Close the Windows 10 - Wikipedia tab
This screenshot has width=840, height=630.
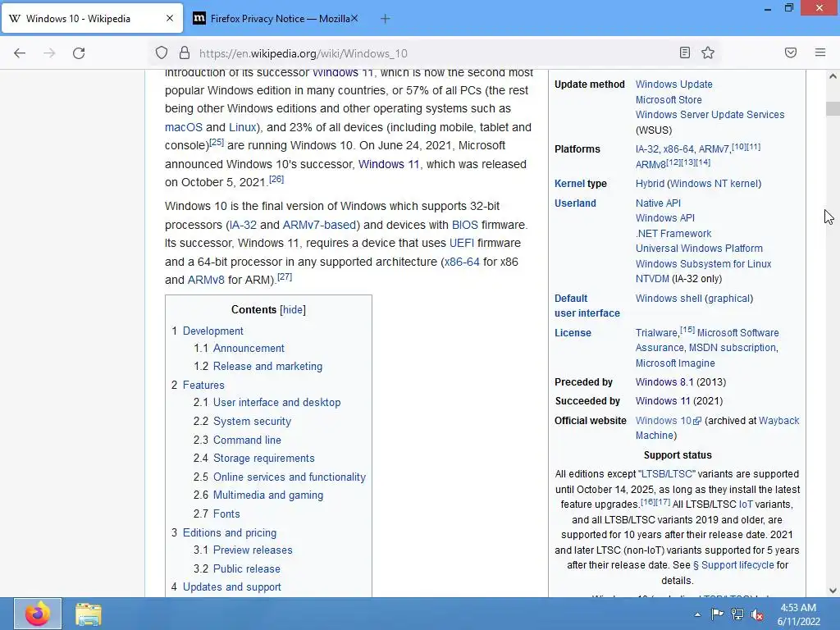pyautogui.click(x=169, y=18)
